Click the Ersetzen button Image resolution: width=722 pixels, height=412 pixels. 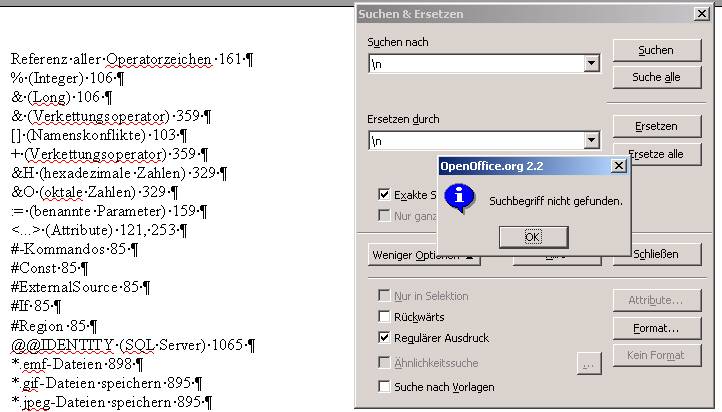pyautogui.click(x=657, y=126)
